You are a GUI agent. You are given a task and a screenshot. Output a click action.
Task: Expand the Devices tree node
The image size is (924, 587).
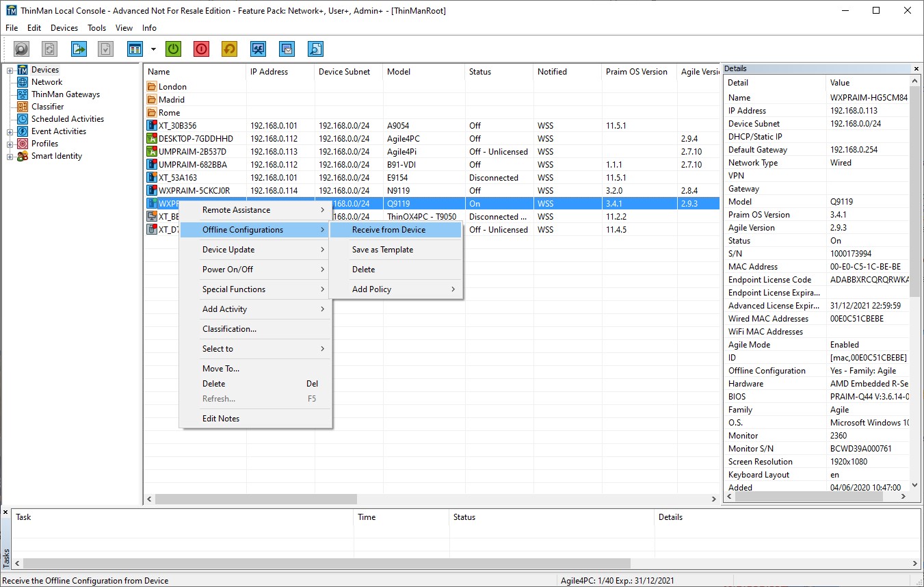pyautogui.click(x=10, y=70)
